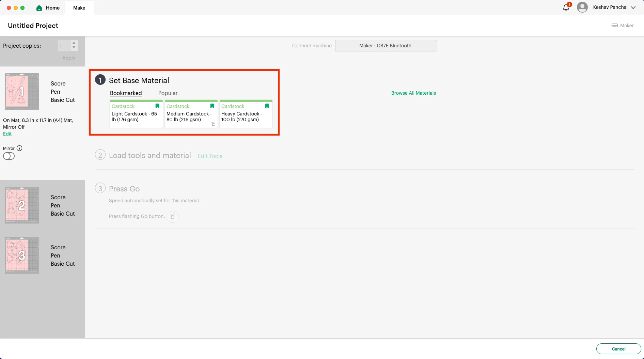
Task: Click the Maker machine icon
Action: tap(615, 26)
